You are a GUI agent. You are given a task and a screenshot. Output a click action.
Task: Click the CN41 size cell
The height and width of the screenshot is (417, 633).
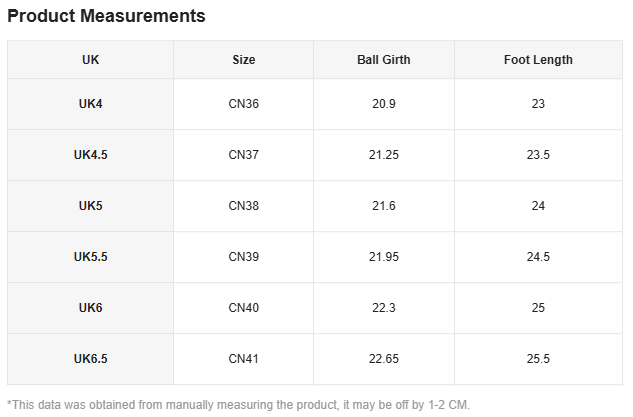[x=243, y=359]
